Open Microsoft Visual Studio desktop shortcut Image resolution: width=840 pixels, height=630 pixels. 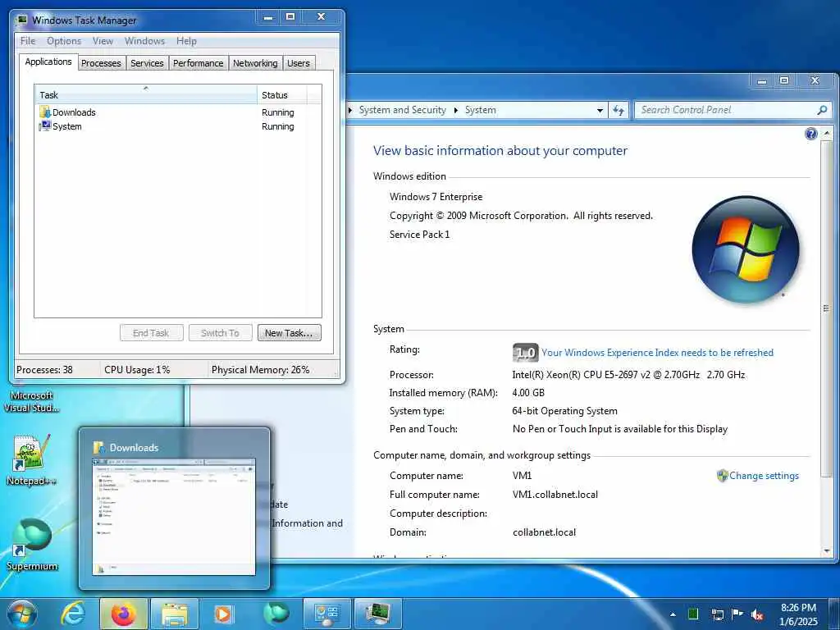32,401
